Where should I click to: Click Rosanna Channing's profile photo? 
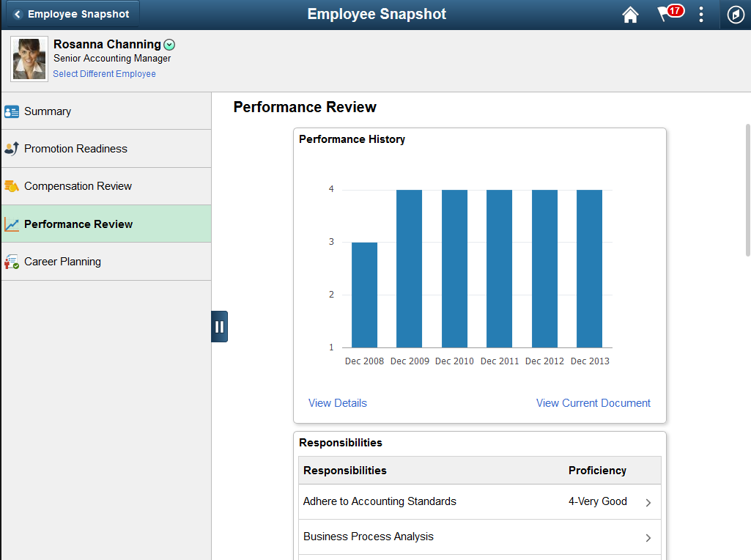[29, 59]
